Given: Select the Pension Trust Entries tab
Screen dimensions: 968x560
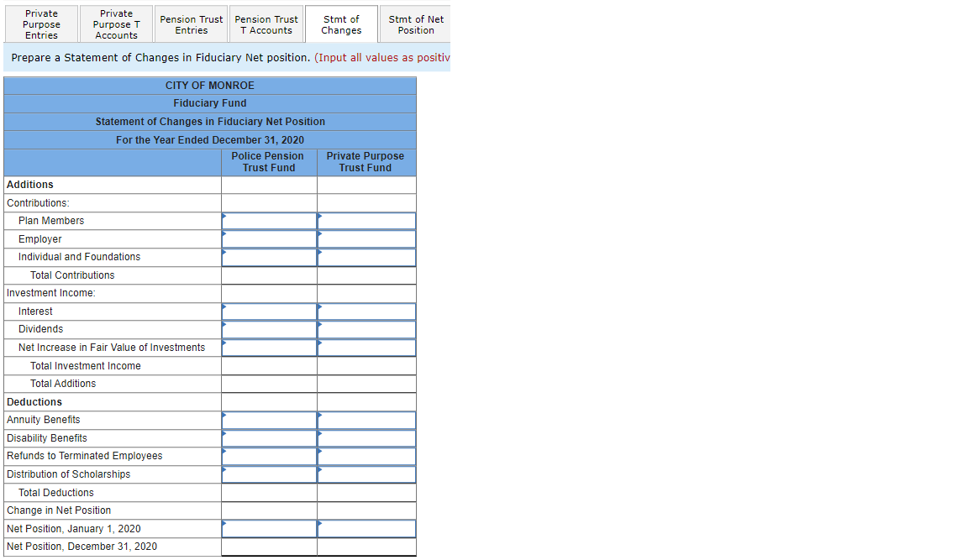Looking at the screenshot, I should [x=191, y=24].
